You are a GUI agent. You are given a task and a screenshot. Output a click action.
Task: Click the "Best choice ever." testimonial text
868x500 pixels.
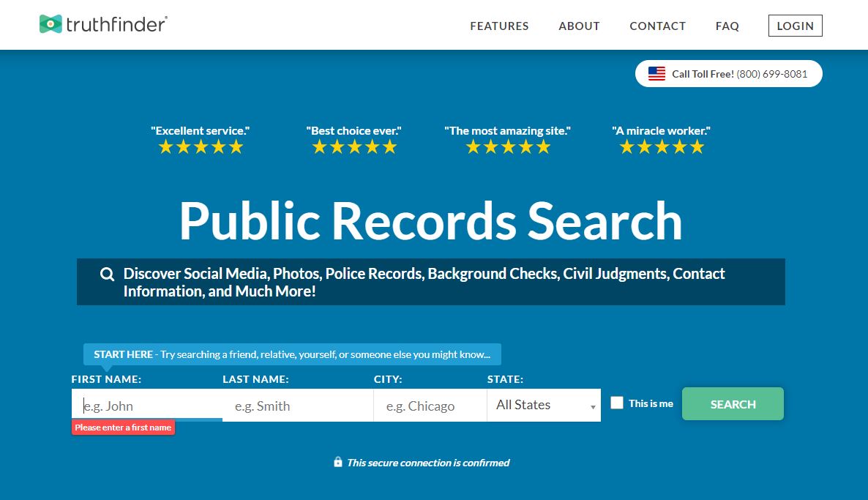[x=353, y=131]
